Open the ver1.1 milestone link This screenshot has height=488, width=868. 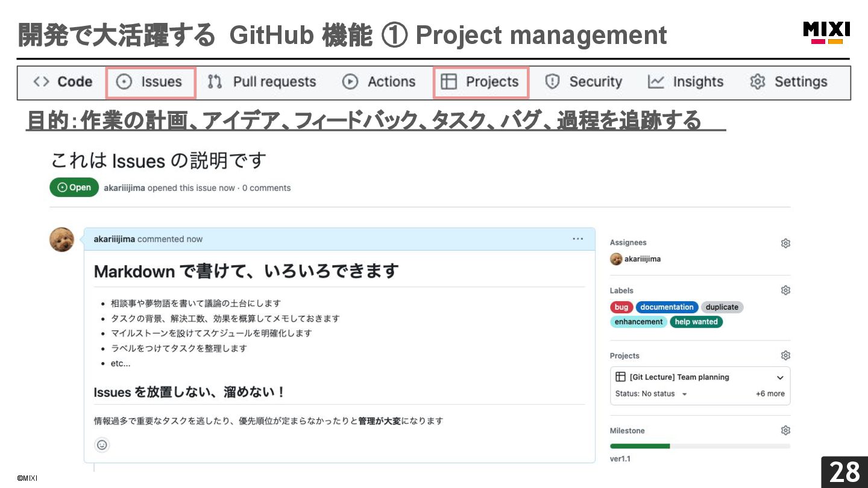coord(620,459)
